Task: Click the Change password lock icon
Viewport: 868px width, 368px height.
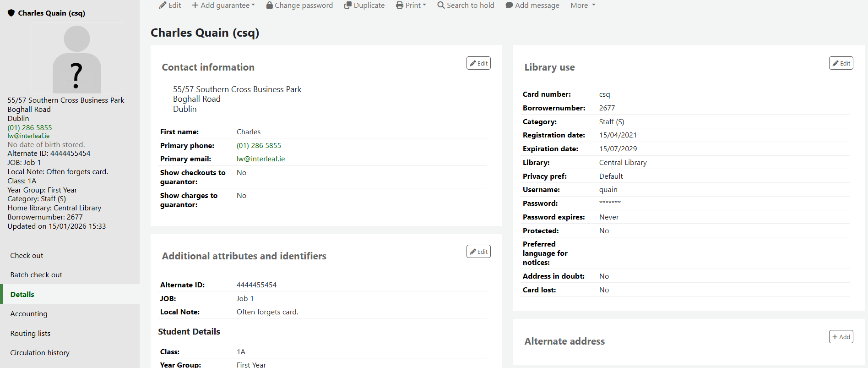Action: point(270,5)
